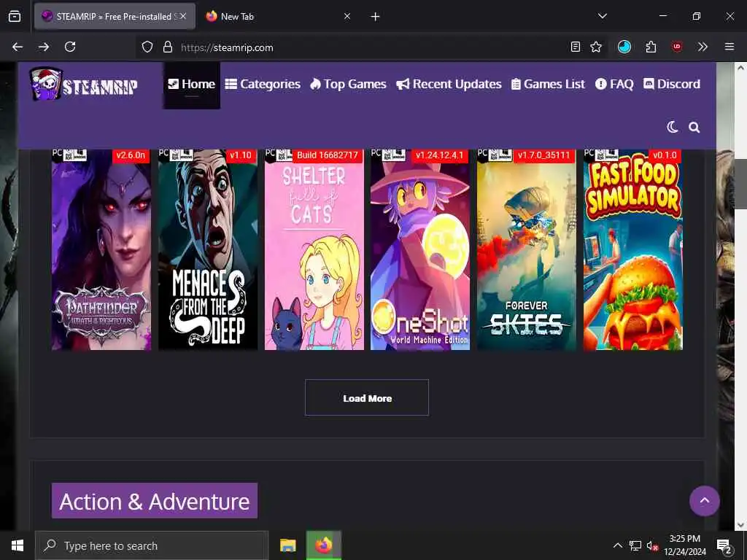Open Pathfinder Wrath of the Righteous game
The height and width of the screenshot is (560, 747).
[101, 250]
